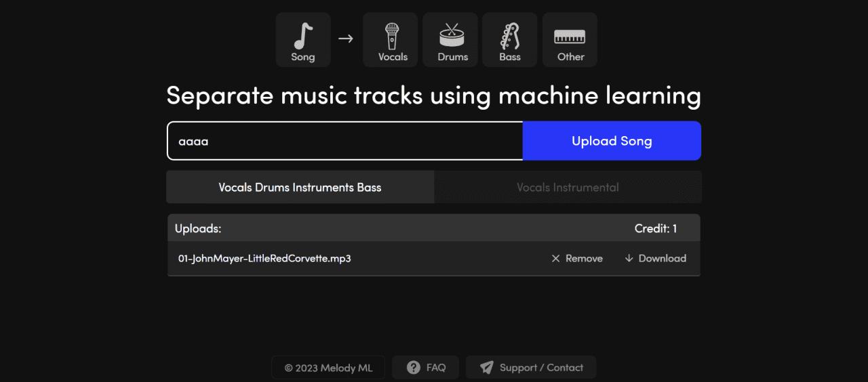This screenshot has width=868, height=382.
Task: Click the Other keyboard icon
Action: pos(570,37)
